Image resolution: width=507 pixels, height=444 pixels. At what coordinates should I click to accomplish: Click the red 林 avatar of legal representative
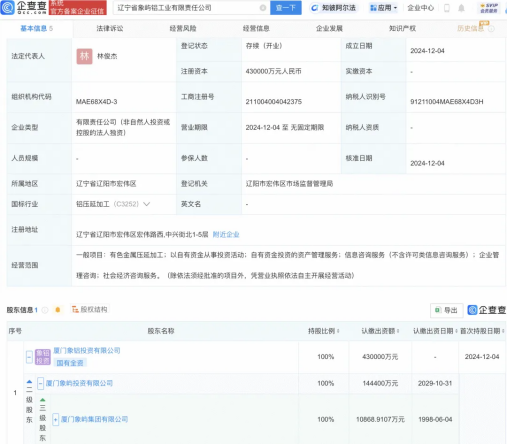click(x=84, y=56)
